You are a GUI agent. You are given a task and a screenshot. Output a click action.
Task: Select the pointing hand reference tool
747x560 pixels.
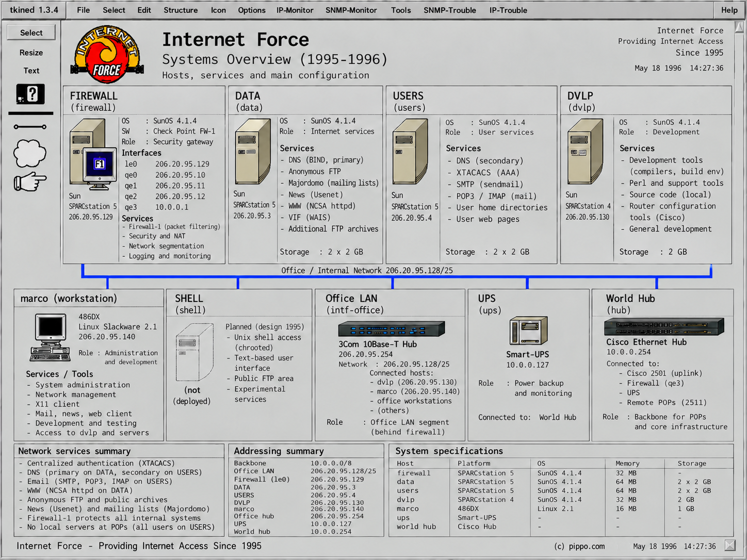[30, 182]
